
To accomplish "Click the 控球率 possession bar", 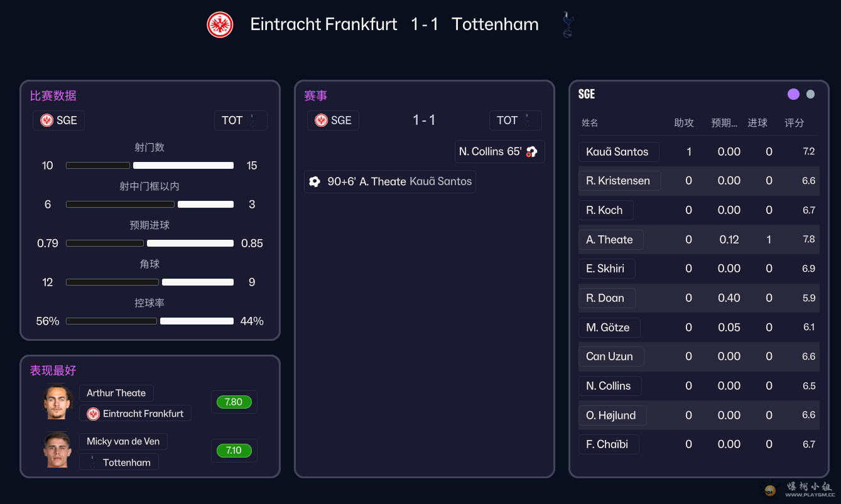I will click(149, 321).
